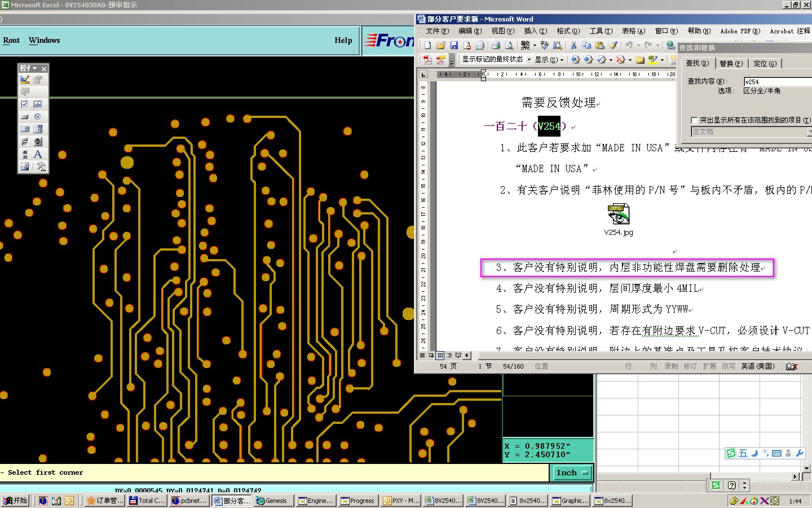
Task: Expand the 繁 conversion dropdown arrow
Action: [x=535, y=45]
